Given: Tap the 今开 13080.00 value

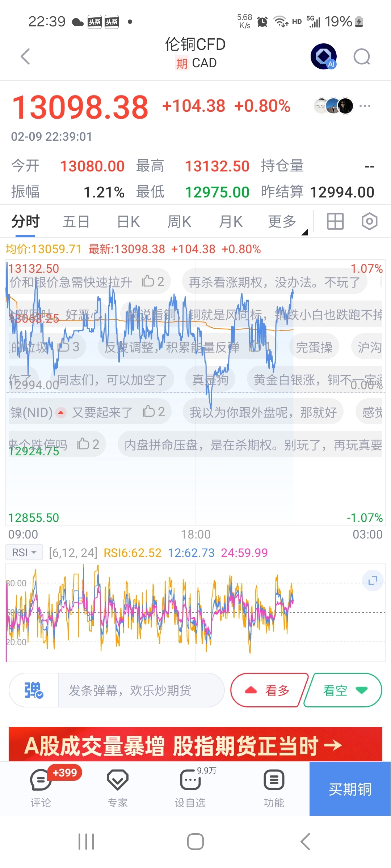Looking at the screenshot, I should pos(92,166).
